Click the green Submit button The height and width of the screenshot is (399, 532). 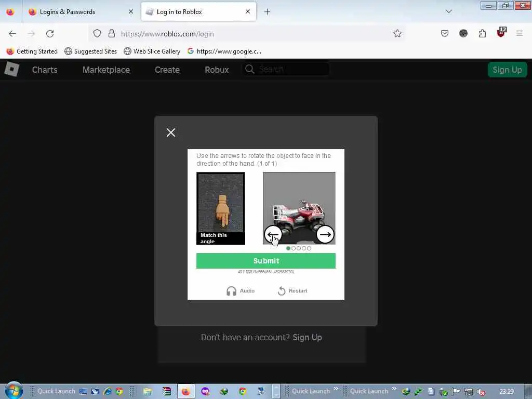(x=266, y=261)
